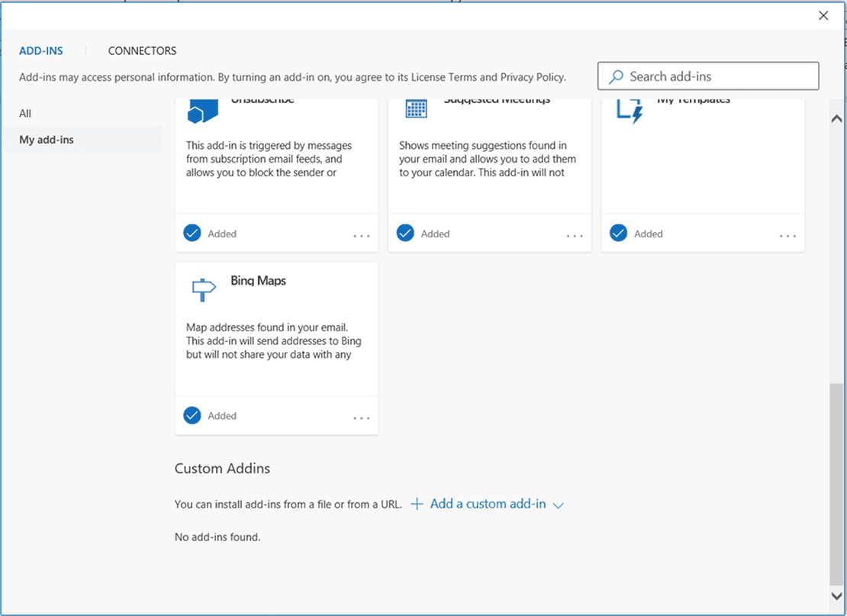This screenshot has width=847, height=616.
Task: Click the Suggested Meetings calendar icon
Action: [x=415, y=109]
